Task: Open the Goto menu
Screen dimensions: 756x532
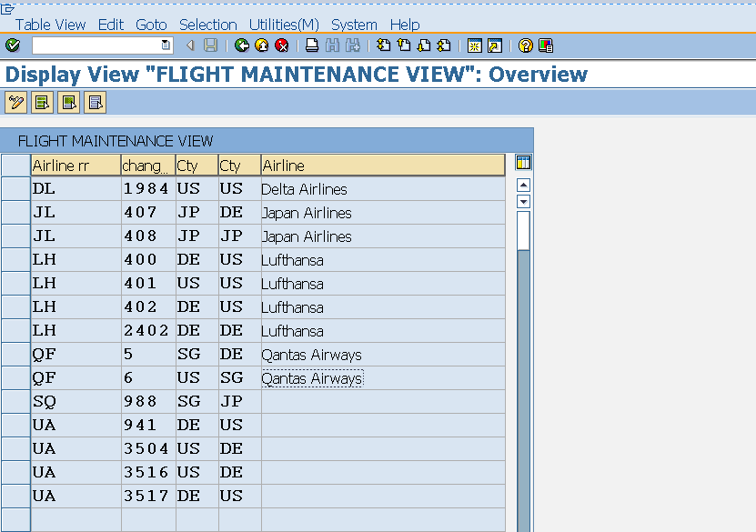Action: click(151, 25)
